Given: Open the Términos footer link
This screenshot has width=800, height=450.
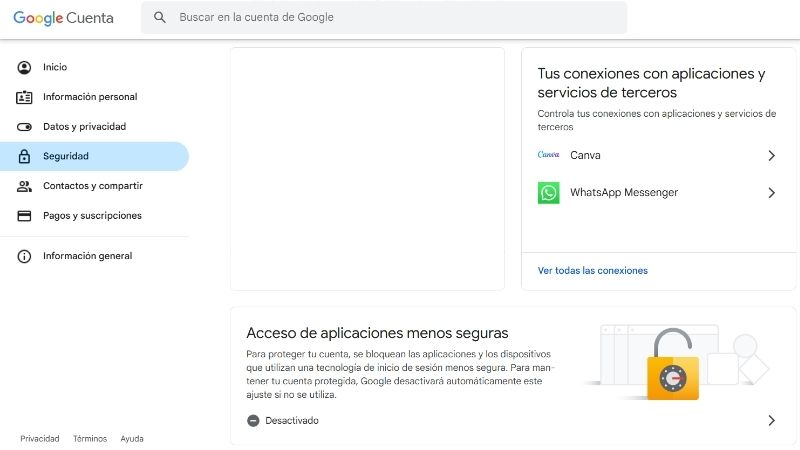Looking at the screenshot, I should [x=90, y=439].
